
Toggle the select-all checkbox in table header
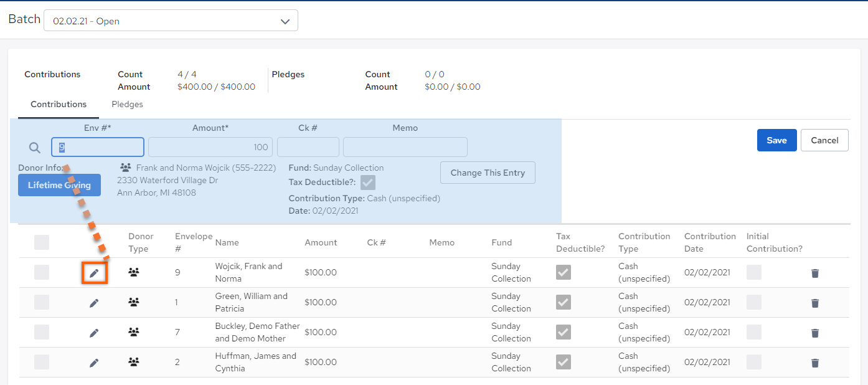click(x=42, y=242)
